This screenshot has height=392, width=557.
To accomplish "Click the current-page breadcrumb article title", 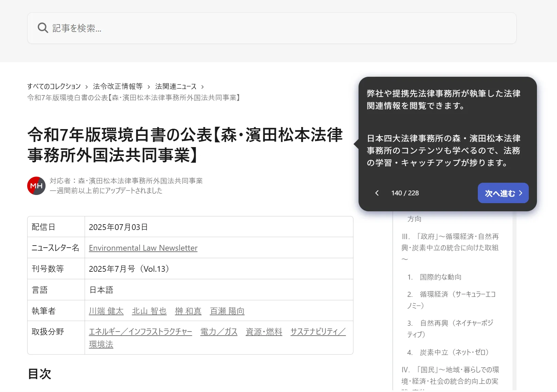I will click(135, 97).
